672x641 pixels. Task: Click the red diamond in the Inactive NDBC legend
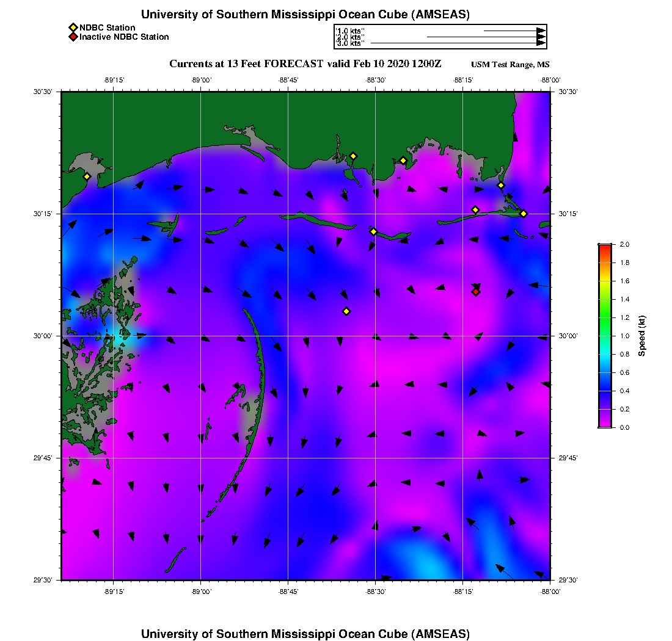(73, 37)
